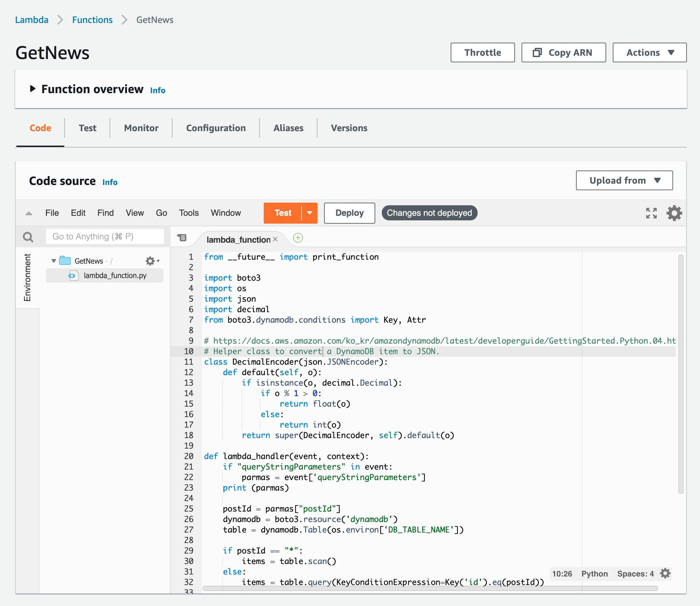The width and height of the screenshot is (700, 606).
Task: Open the Find menu
Action: [106, 213]
